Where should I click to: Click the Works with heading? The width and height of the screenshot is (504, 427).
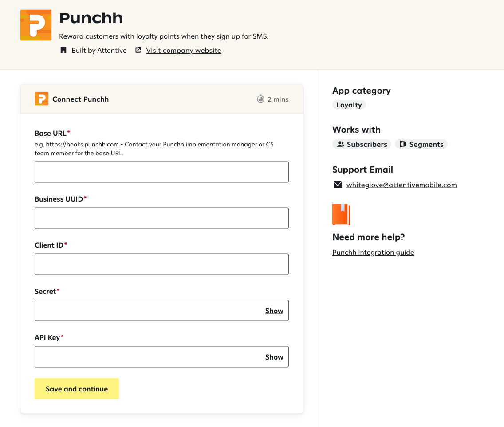356,130
